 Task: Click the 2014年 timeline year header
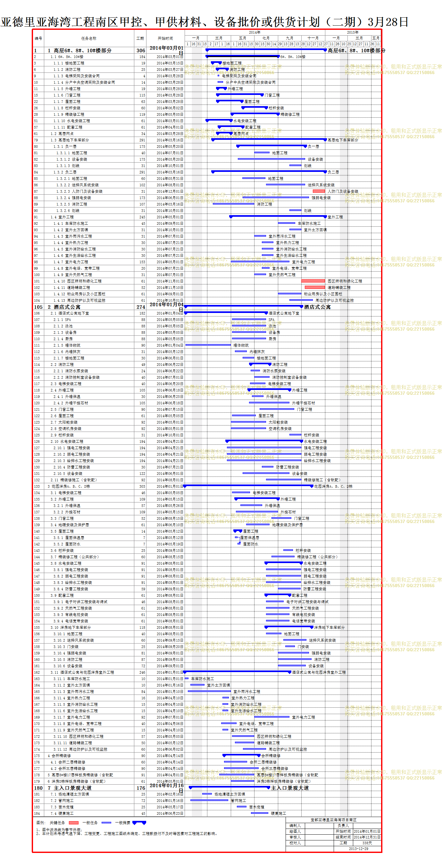255,32
